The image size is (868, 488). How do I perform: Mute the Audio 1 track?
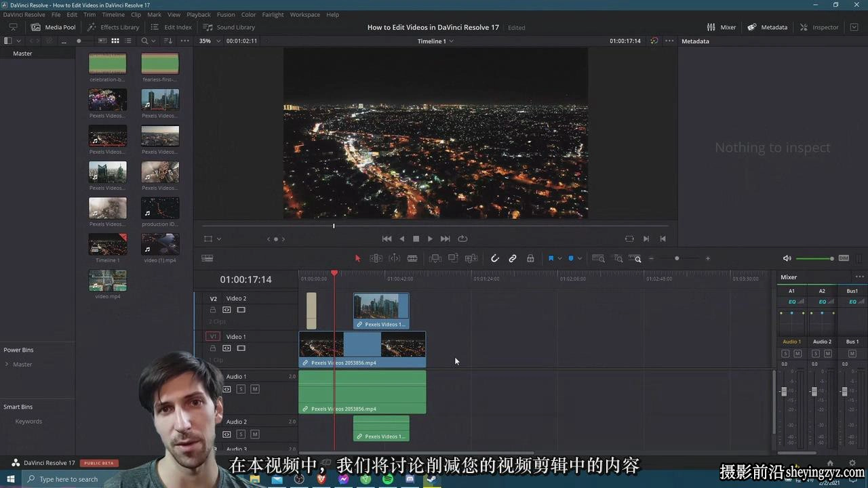click(x=255, y=389)
